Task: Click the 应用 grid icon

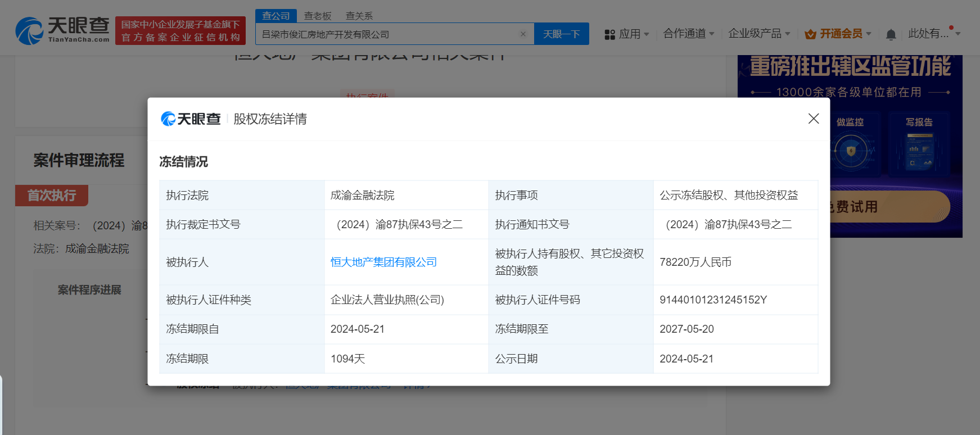Action: [x=609, y=35]
